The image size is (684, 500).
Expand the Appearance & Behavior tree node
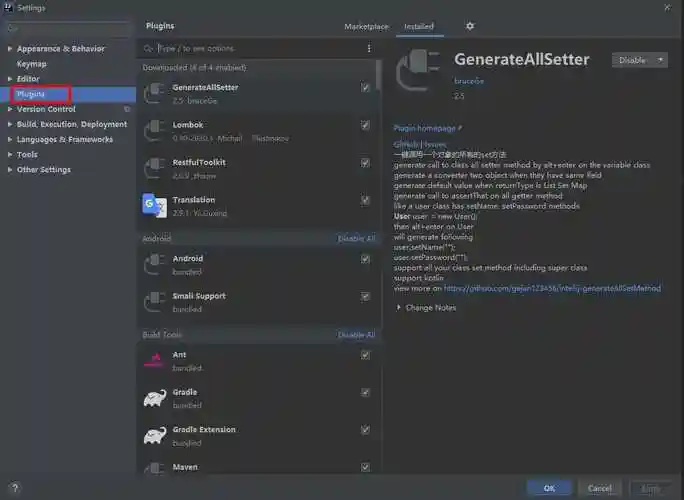(10, 48)
